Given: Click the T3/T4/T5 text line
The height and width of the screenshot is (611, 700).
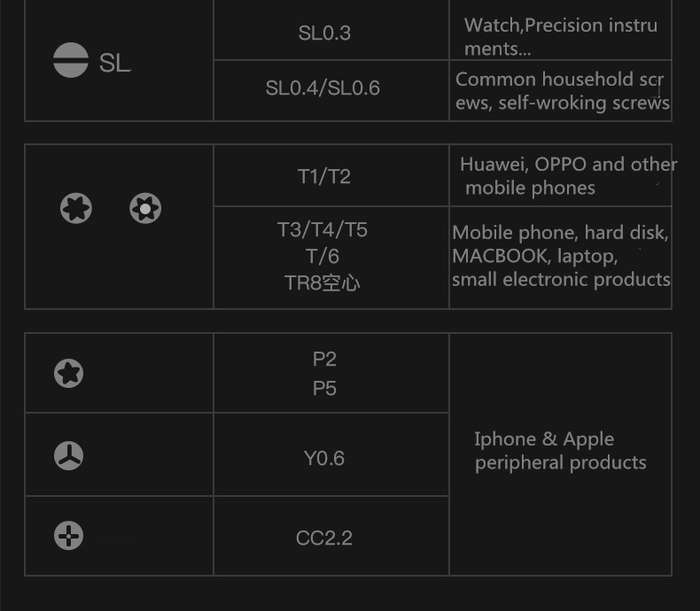Looking at the screenshot, I should click(322, 230).
